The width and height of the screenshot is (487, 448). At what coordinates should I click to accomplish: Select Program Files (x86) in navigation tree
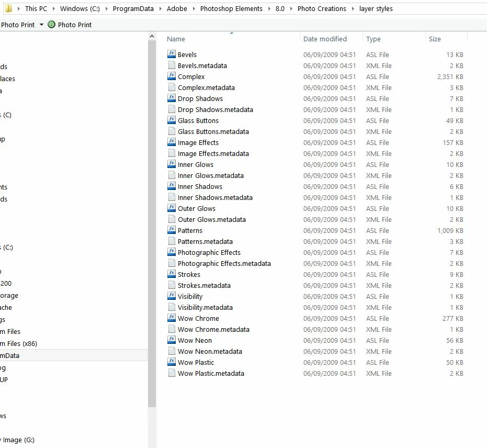pyautogui.click(x=19, y=344)
